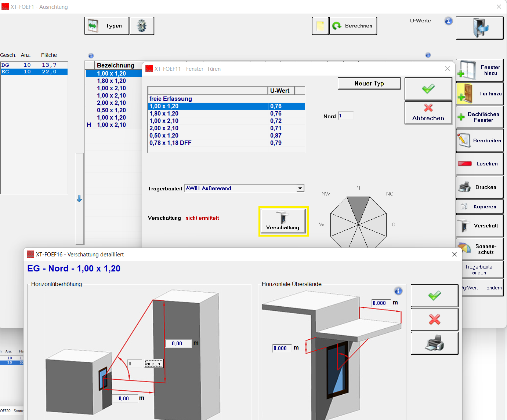Click the exit door icon button
The image size is (507, 420).
coord(479,28)
